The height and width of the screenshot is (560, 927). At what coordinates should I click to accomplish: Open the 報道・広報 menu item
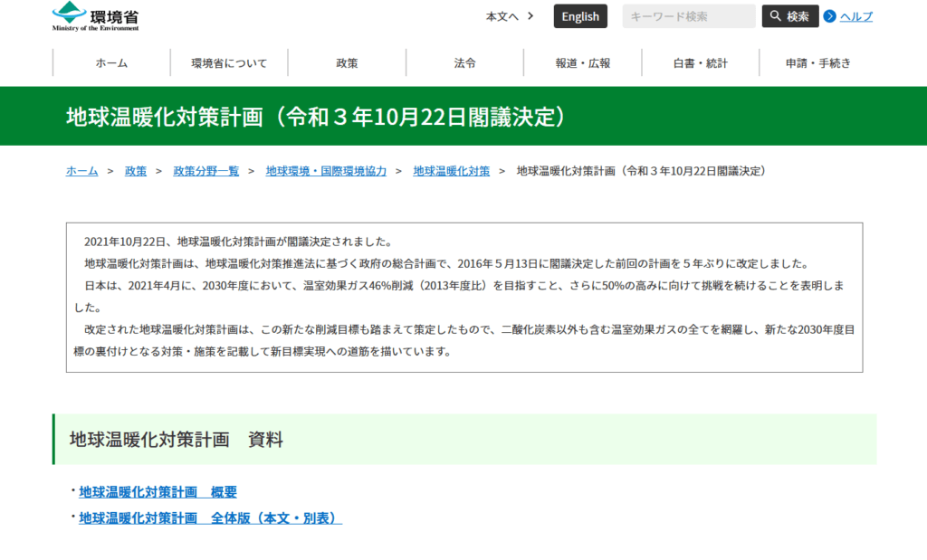pos(583,63)
